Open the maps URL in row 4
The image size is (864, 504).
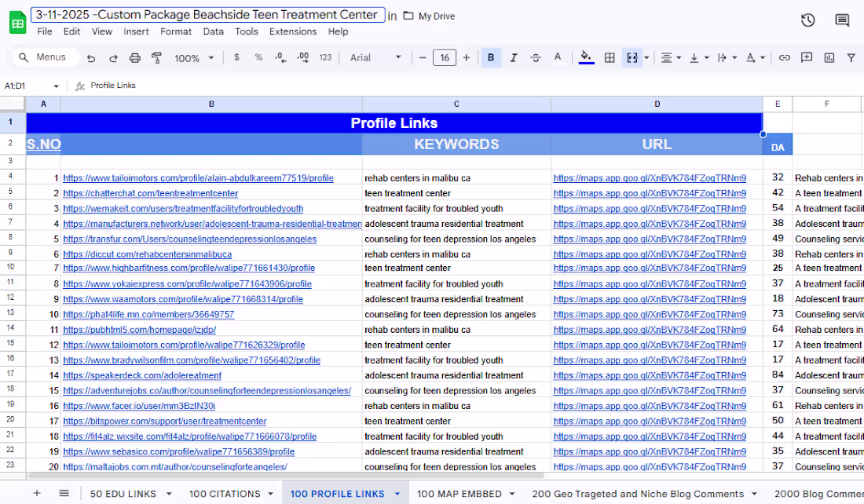click(x=650, y=178)
